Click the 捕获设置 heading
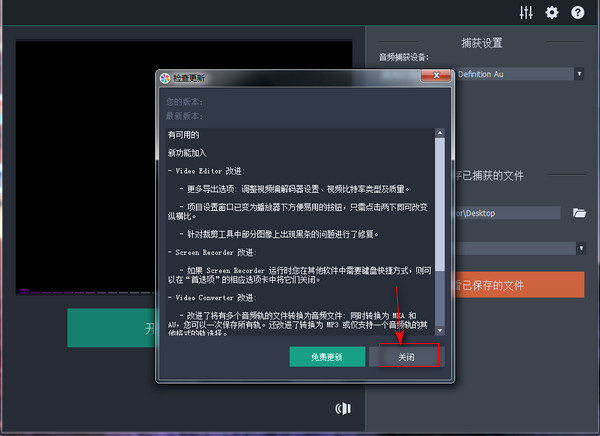Image resolution: width=600 pixels, height=436 pixels. (482, 43)
